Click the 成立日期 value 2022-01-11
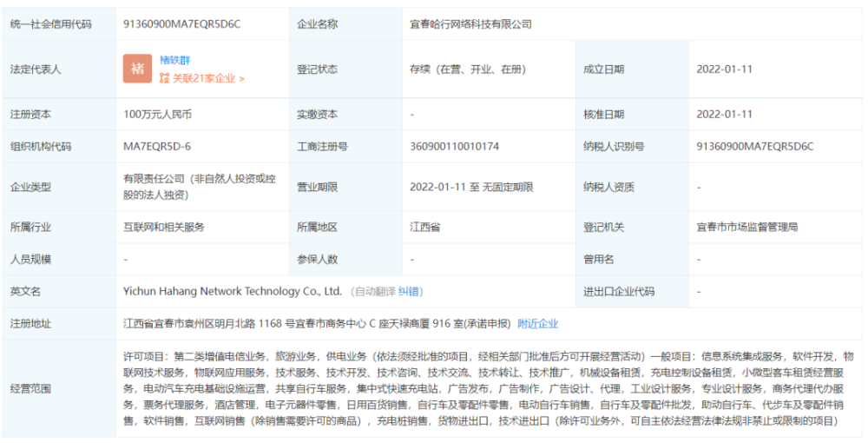 [724, 69]
